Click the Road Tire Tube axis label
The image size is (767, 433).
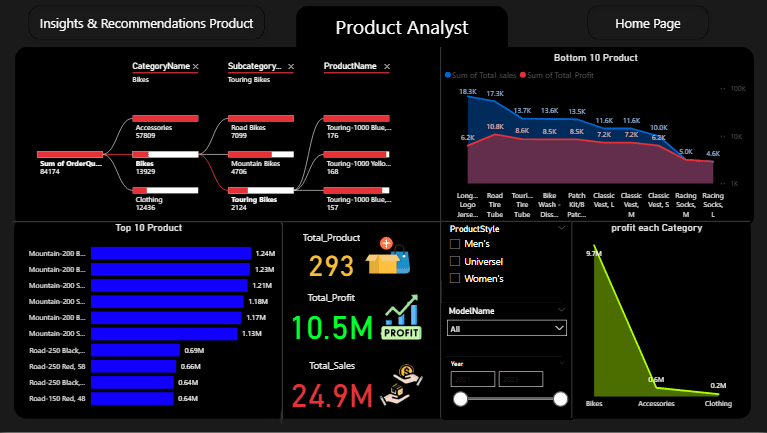coord(495,205)
